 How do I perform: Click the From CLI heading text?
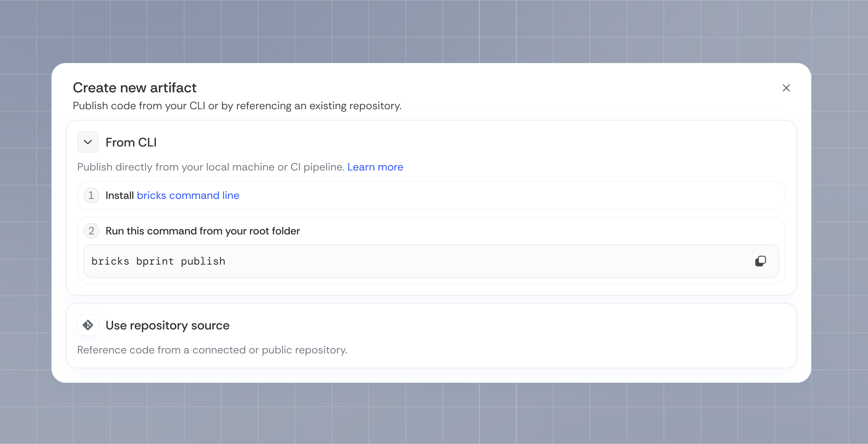(x=131, y=142)
